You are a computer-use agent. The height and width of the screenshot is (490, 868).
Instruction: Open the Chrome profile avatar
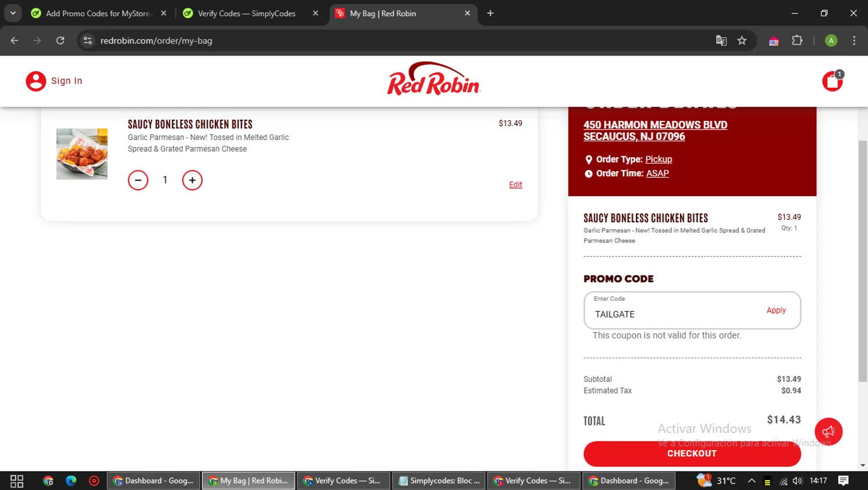pos(831,40)
